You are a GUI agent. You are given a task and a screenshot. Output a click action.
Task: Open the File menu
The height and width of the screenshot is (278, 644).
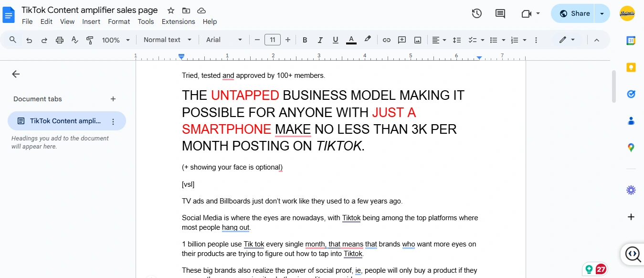click(x=27, y=21)
